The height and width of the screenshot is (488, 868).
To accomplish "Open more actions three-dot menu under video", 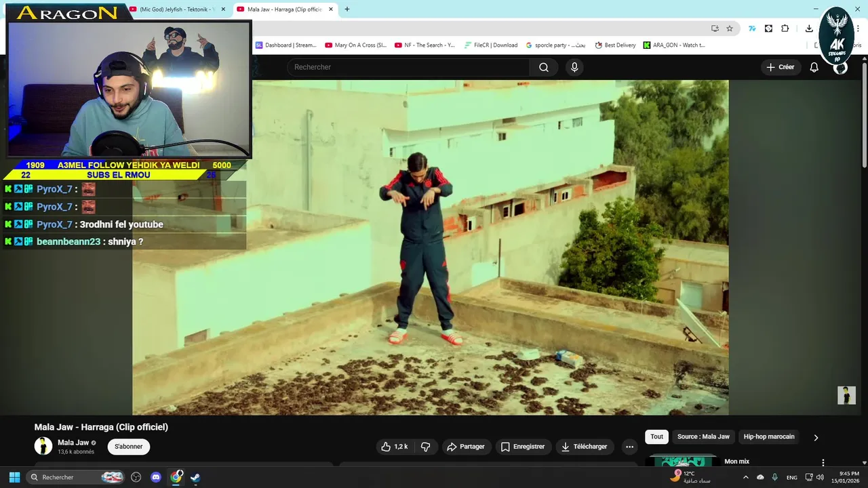I will coord(629,447).
